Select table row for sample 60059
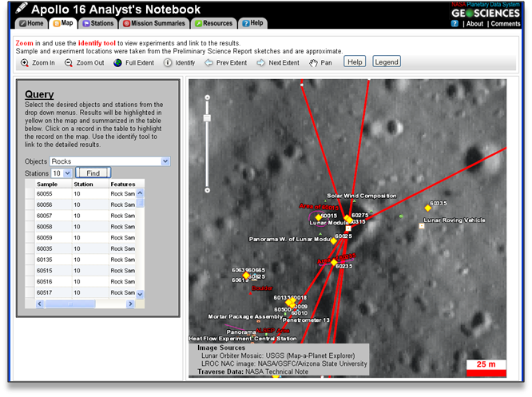Screen dimensions: 532x397 pyautogui.click(x=81, y=237)
